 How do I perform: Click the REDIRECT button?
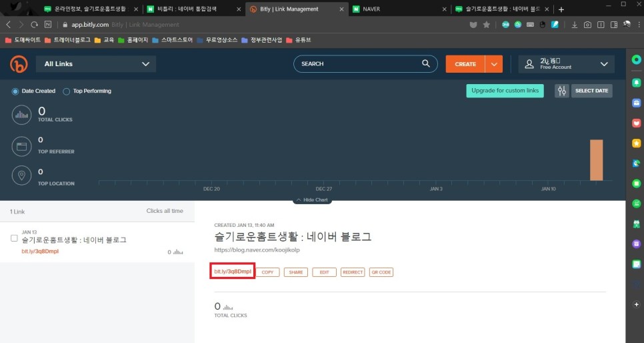click(353, 272)
